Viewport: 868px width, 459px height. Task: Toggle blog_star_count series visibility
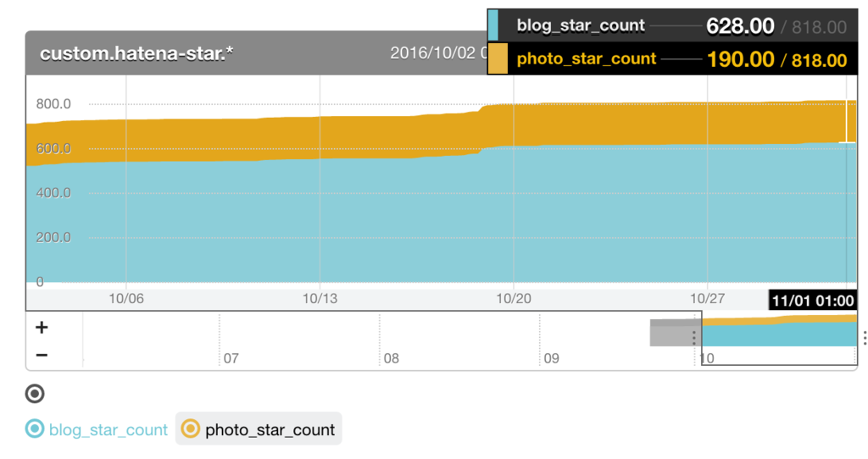[97, 429]
